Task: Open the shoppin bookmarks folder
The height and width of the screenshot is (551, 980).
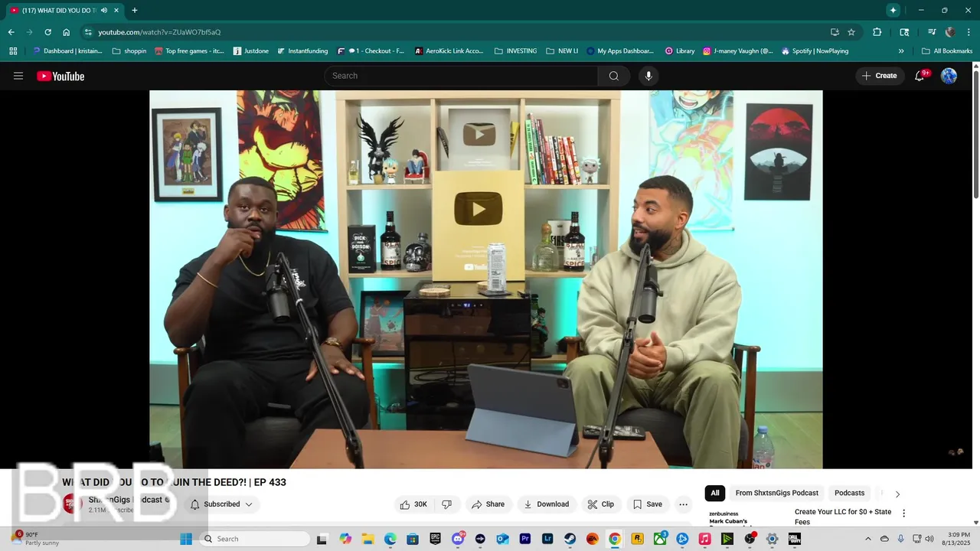Action: [129, 51]
